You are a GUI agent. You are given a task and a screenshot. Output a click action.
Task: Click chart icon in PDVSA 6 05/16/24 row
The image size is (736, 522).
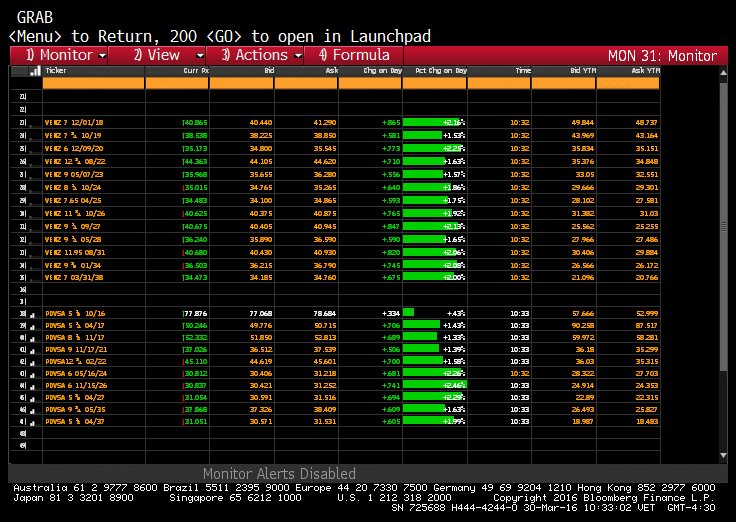pyautogui.click(x=32, y=375)
